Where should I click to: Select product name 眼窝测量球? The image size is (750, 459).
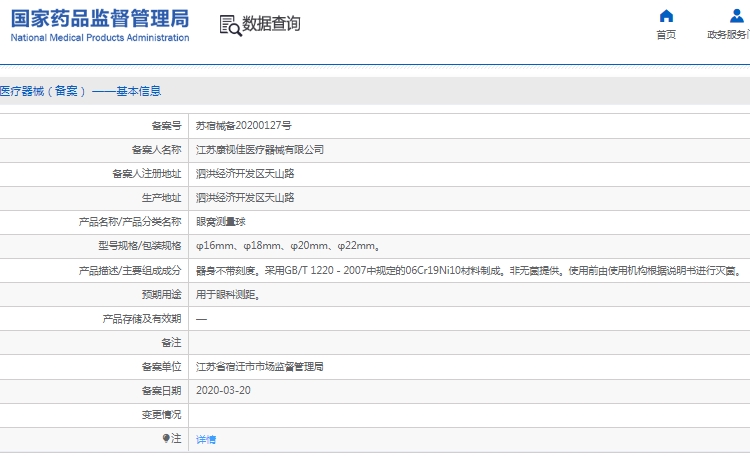click(x=221, y=221)
